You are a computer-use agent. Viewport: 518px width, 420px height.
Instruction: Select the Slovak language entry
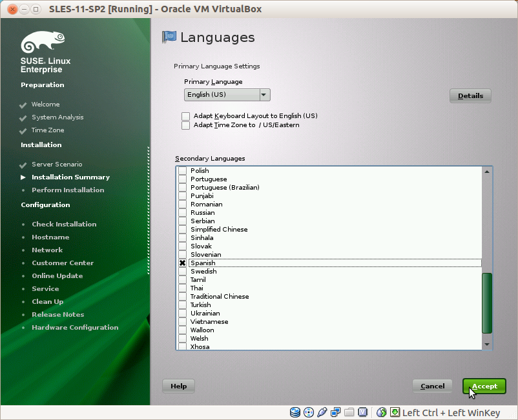(329, 246)
